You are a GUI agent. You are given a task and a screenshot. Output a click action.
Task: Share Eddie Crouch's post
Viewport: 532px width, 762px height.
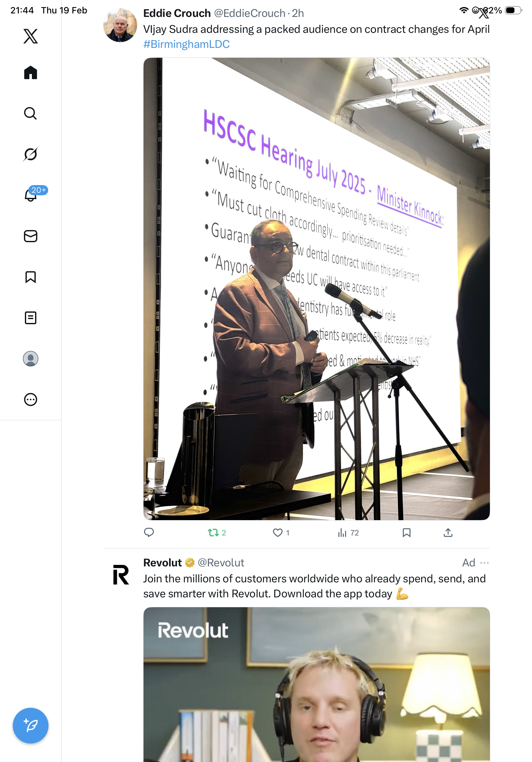coord(448,532)
